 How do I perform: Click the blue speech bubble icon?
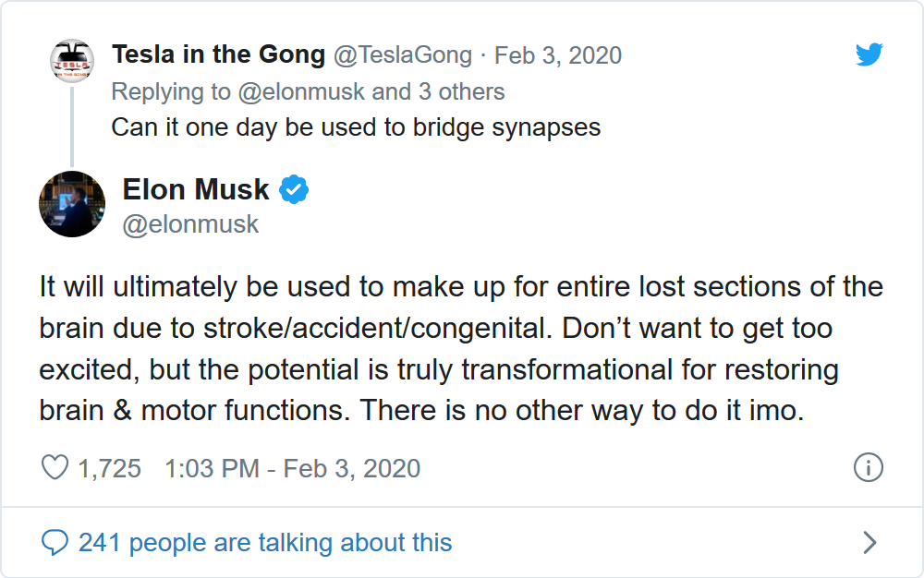tap(55, 542)
